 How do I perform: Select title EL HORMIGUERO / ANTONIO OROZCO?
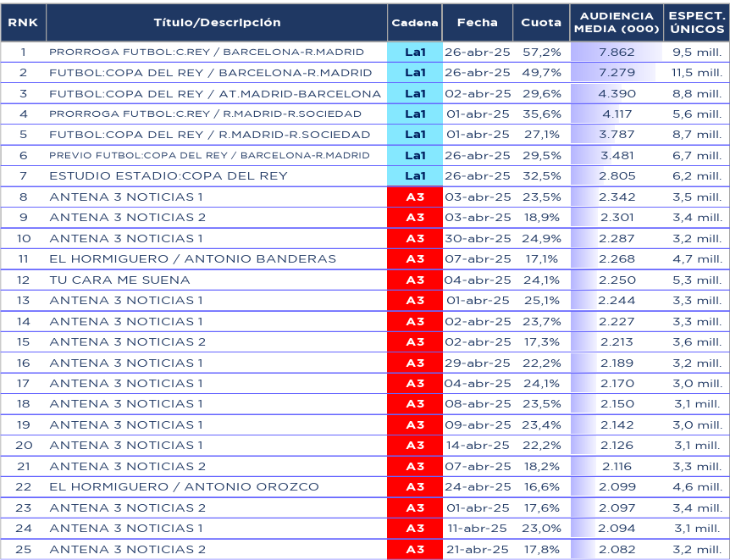click(184, 487)
